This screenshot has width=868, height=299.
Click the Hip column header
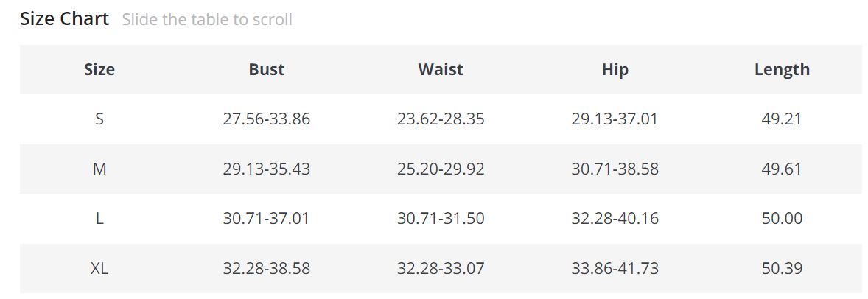pyautogui.click(x=615, y=69)
